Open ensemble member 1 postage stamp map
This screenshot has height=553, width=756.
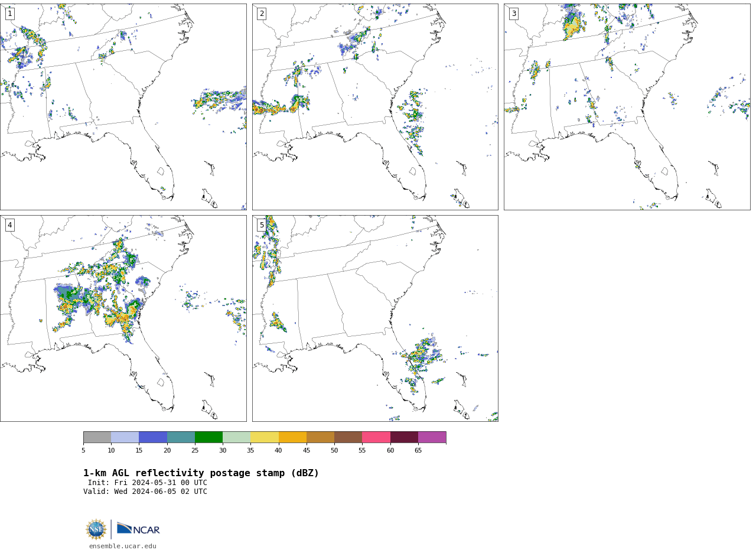click(x=123, y=107)
